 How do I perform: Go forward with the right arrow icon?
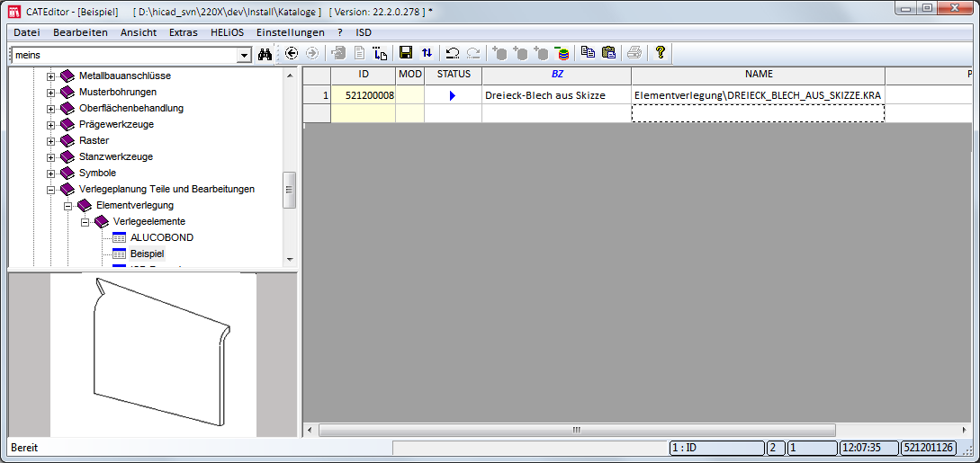click(312, 54)
